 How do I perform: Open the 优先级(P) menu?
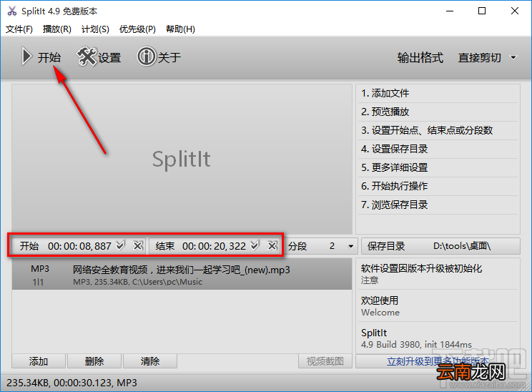(x=137, y=29)
